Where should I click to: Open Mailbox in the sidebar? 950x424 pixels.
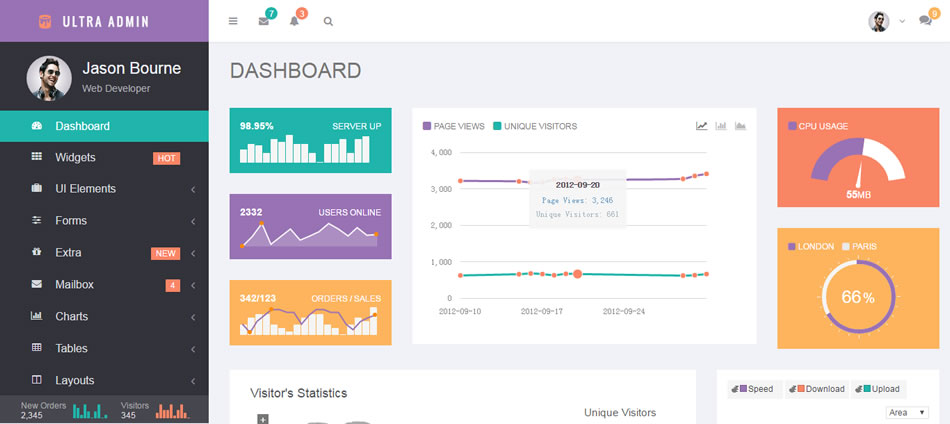click(104, 285)
